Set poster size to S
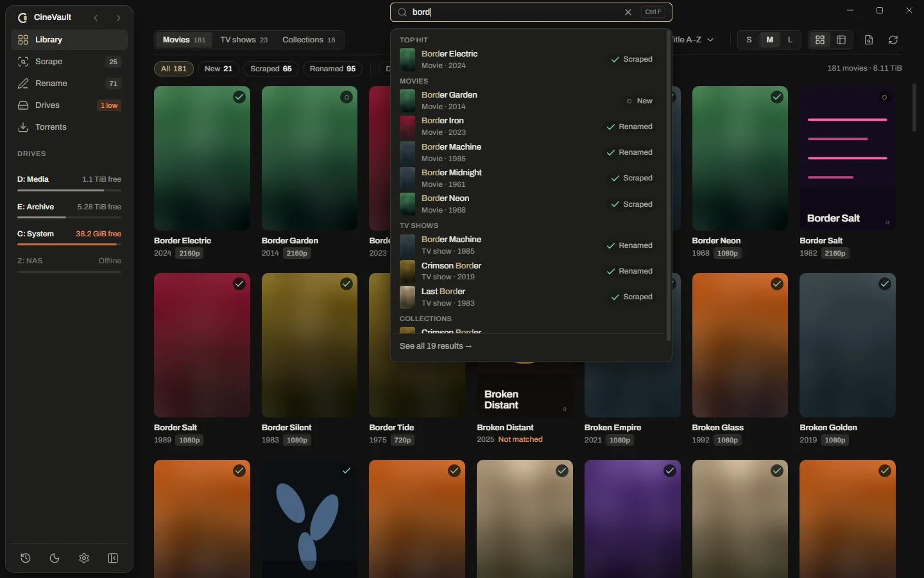 tap(749, 40)
